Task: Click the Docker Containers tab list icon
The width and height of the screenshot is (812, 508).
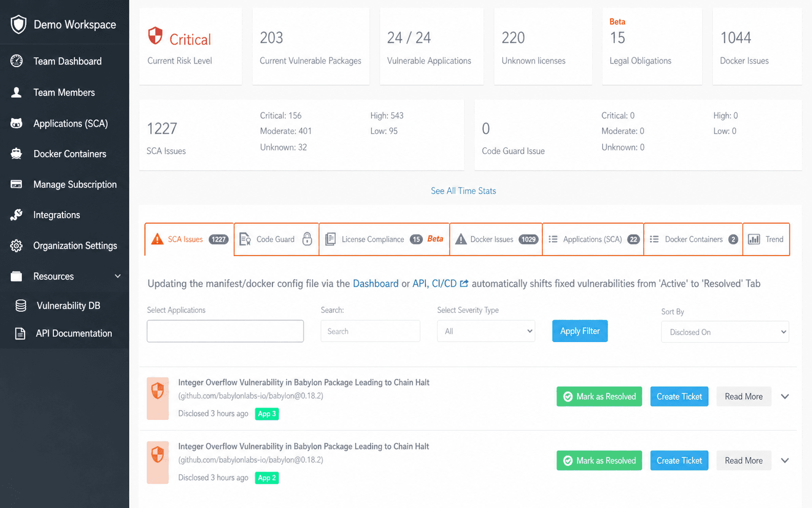Action: coord(654,239)
